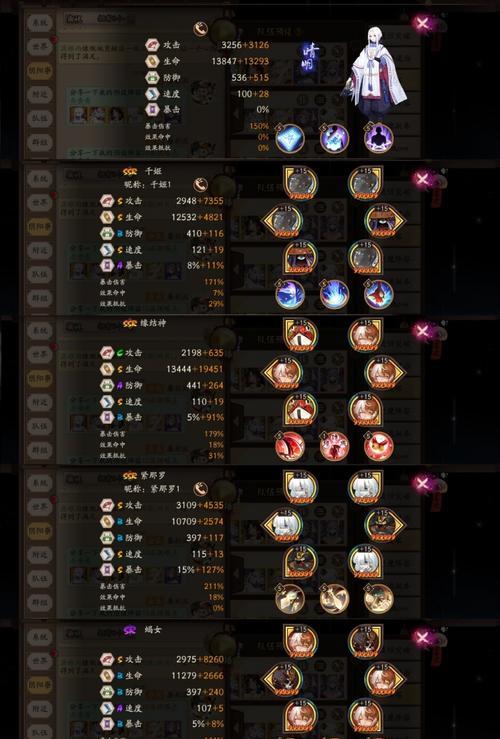The height and width of the screenshot is (739, 500).
Task: Click the 暴击 stat icon in 缘结神's panel
Action: coord(107,418)
